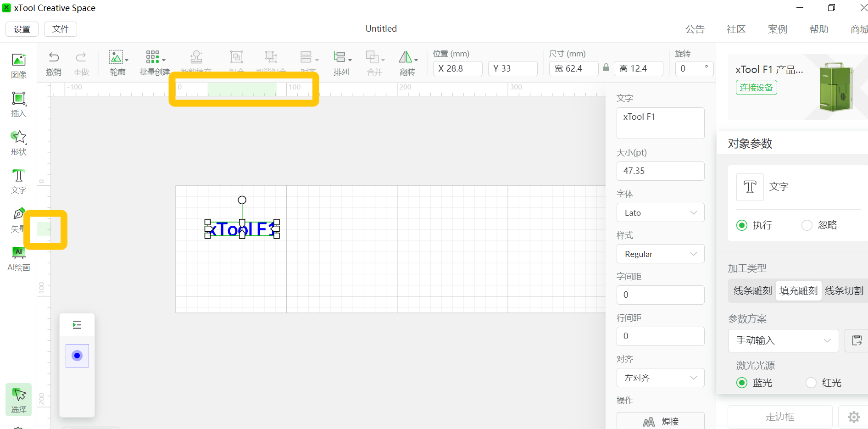This screenshot has width=868, height=429.
Task: Activate the 文字 (Text) tool in sidebar
Action: point(19,181)
